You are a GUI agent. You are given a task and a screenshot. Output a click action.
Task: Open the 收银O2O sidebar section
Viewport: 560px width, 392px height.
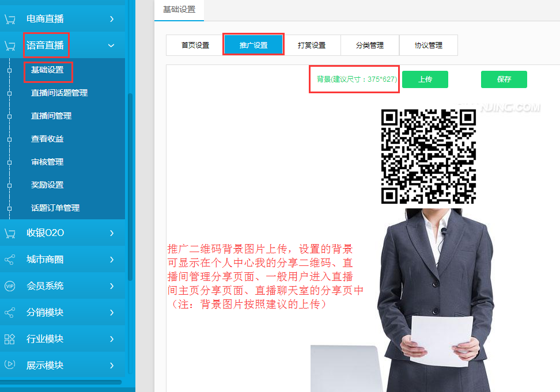pyautogui.click(x=62, y=233)
